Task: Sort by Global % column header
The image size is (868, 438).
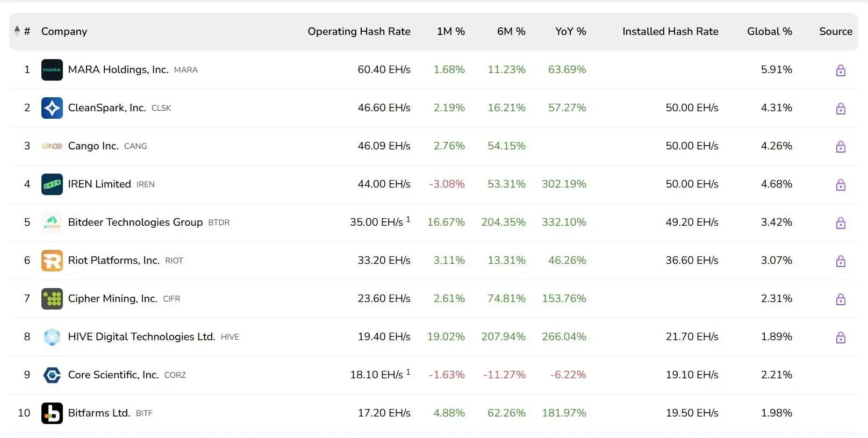Action: pos(769,31)
